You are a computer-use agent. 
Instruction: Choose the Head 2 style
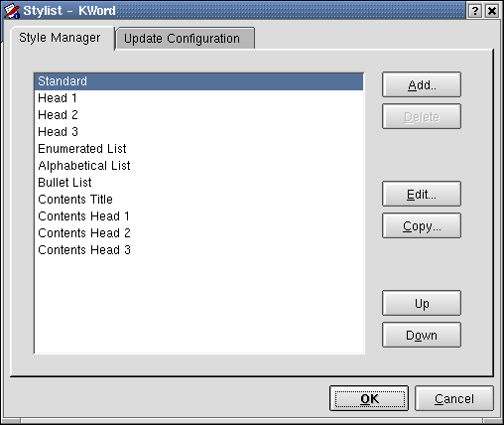click(198, 115)
